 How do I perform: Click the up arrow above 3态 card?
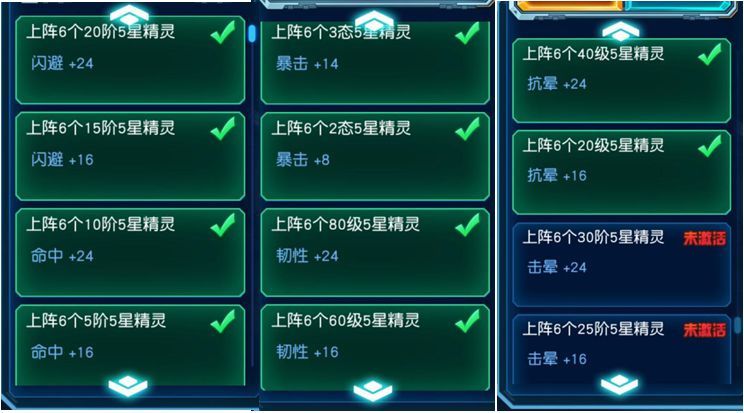point(374,20)
